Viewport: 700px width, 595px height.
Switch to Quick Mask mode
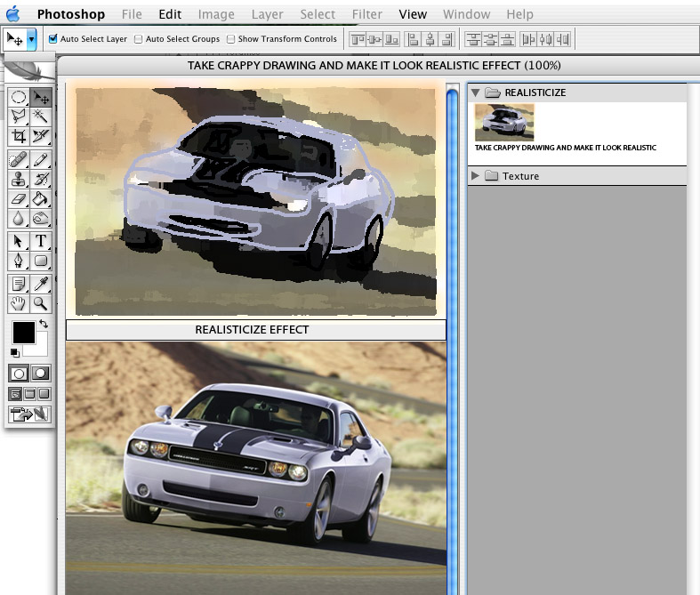coord(41,374)
